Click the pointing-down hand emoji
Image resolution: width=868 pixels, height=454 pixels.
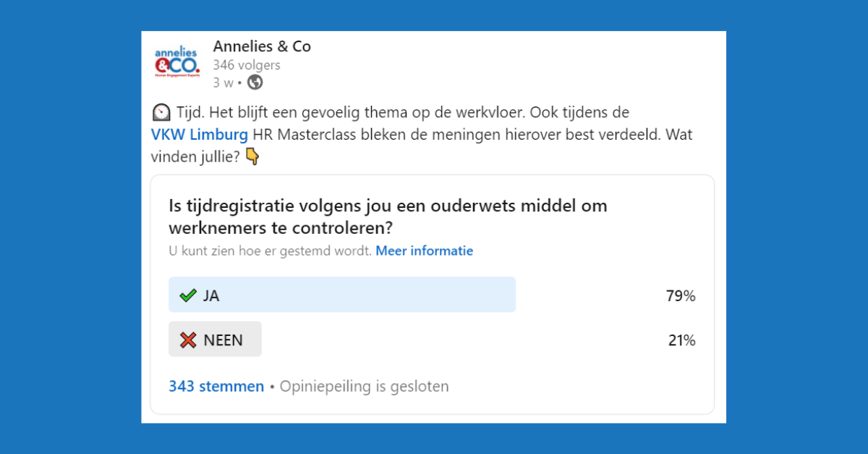pyautogui.click(x=252, y=156)
